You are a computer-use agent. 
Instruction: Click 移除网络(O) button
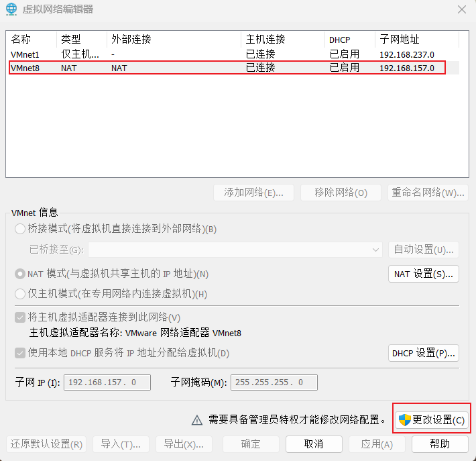pyautogui.click(x=341, y=193)
